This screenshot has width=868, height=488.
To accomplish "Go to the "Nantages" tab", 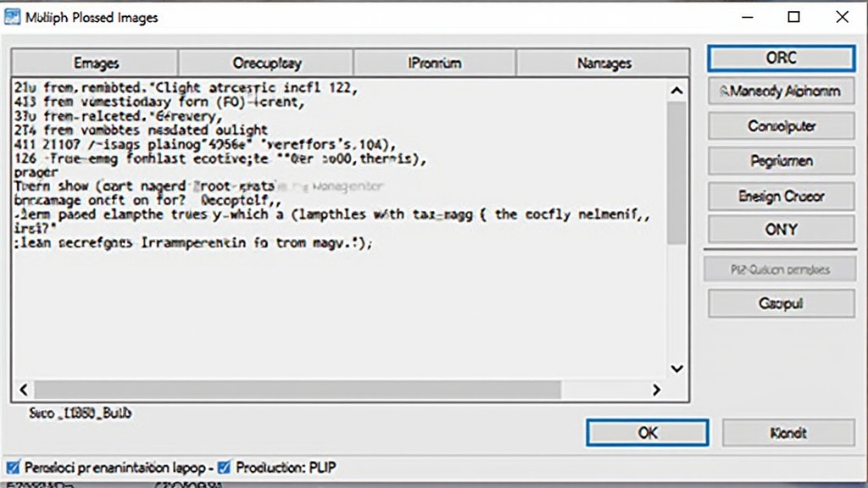I will [x=603, y=63].
